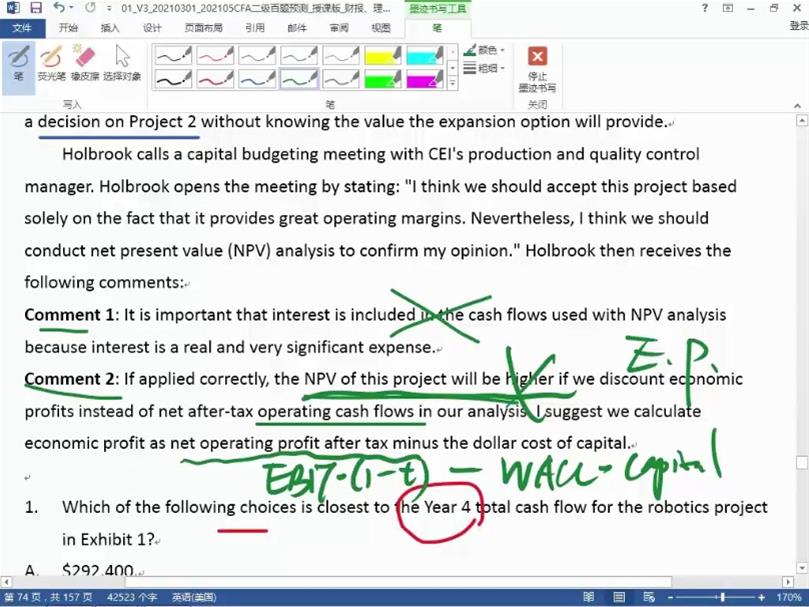The image size is (809, 607).
Task: Click the 停止墨迹书写 stop inking button
Action: point(537,68)
